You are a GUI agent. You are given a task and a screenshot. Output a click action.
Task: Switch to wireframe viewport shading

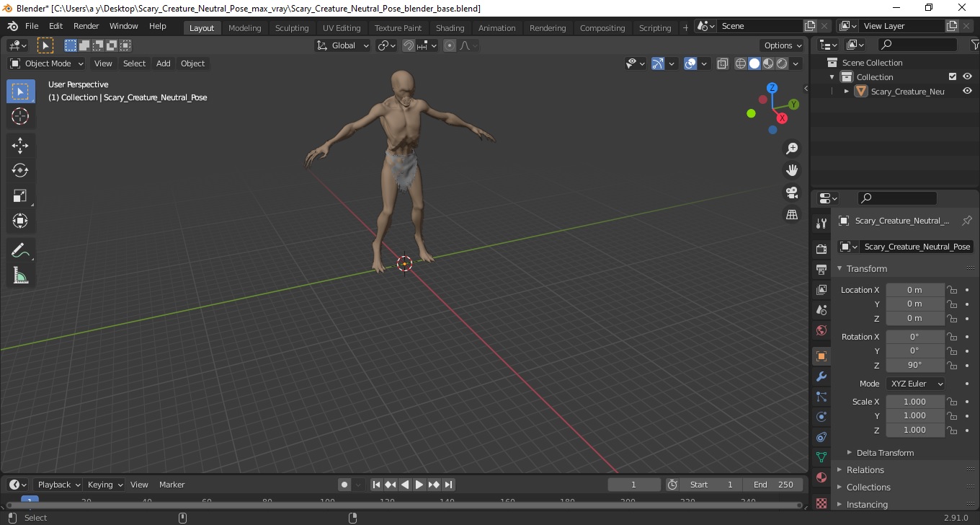click(x=741, y=63)
